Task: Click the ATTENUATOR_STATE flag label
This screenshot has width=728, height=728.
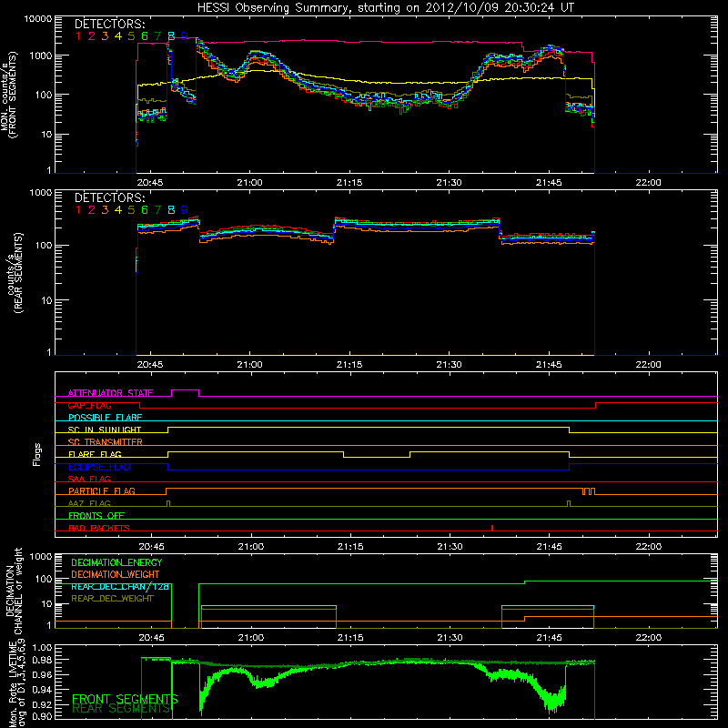Action: point(110,393)
